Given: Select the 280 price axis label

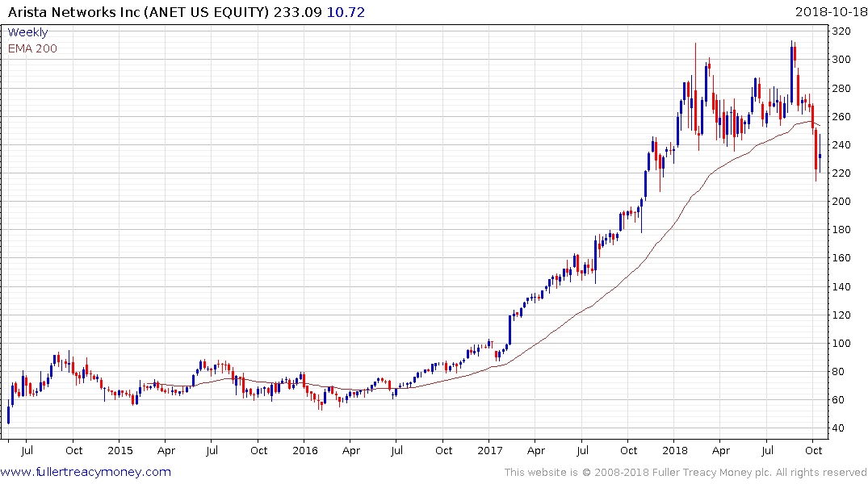Looking at the screenshot, I should tap(841, 89).
